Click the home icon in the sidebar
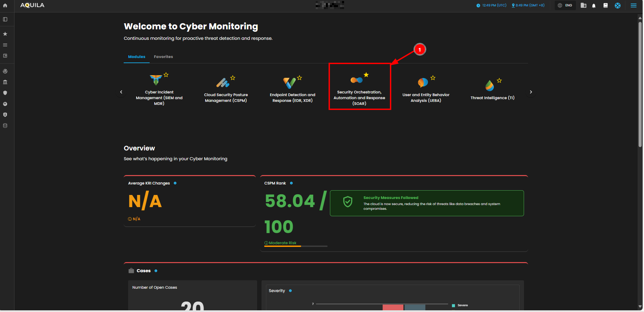This screenshot has height=312, width=644. [5, 5]
